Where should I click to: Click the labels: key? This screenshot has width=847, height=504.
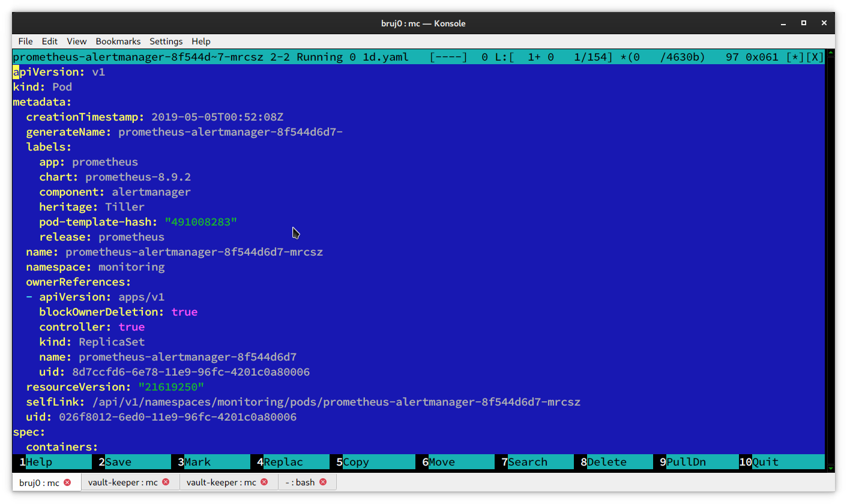(x=49, y=147)
